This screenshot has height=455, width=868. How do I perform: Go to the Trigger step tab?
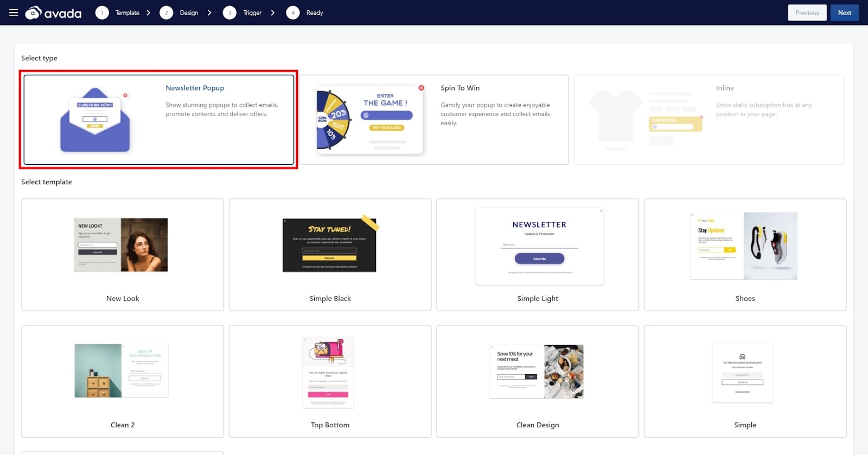[x=252, y=12]
